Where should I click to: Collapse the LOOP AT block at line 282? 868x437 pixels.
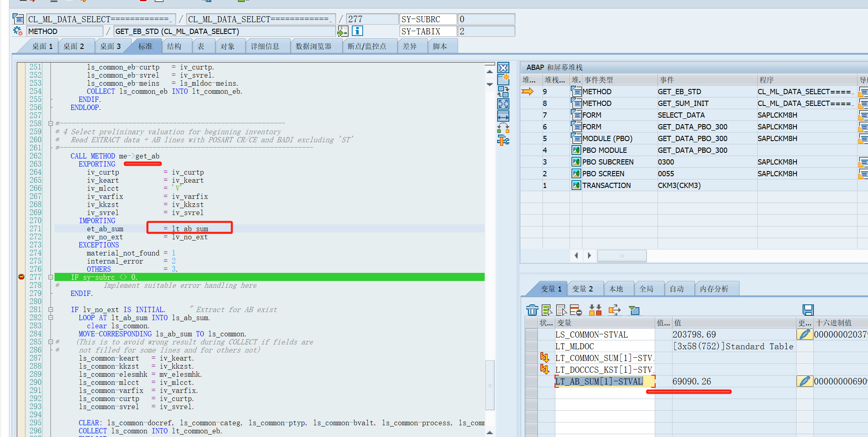[x=50, y=317]
